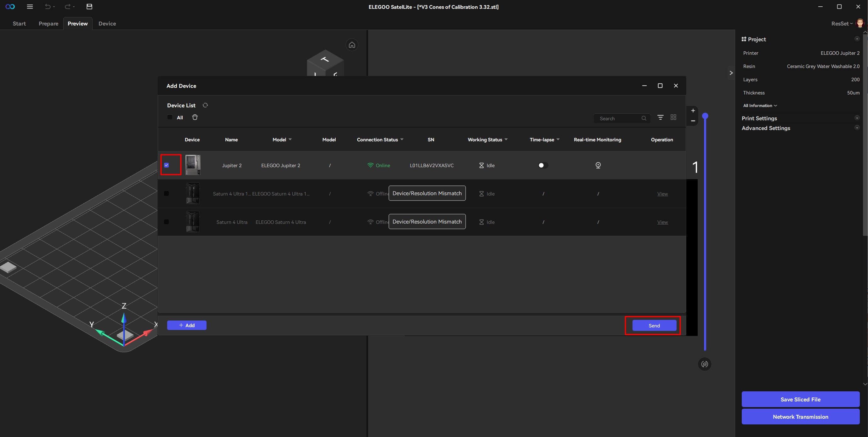Open Working Status filter dropdown
The width and height of the screenshot is (868, 437).
click(506, 139)
